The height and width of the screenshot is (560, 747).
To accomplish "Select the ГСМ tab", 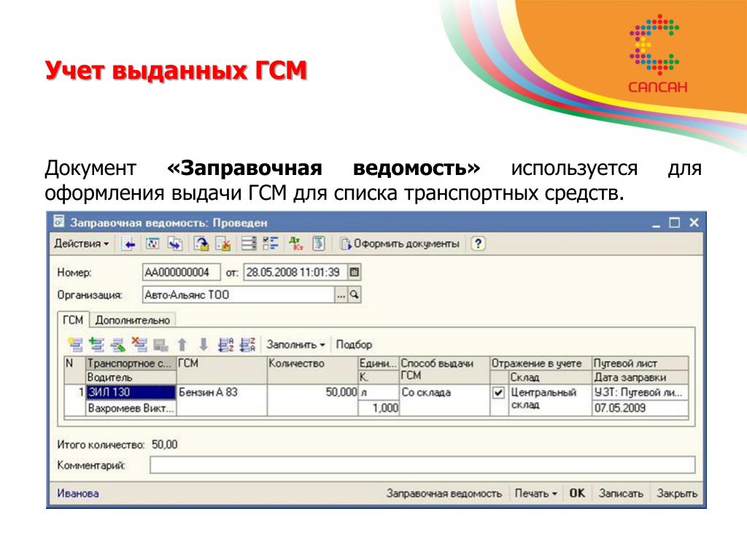I will 72,320.
